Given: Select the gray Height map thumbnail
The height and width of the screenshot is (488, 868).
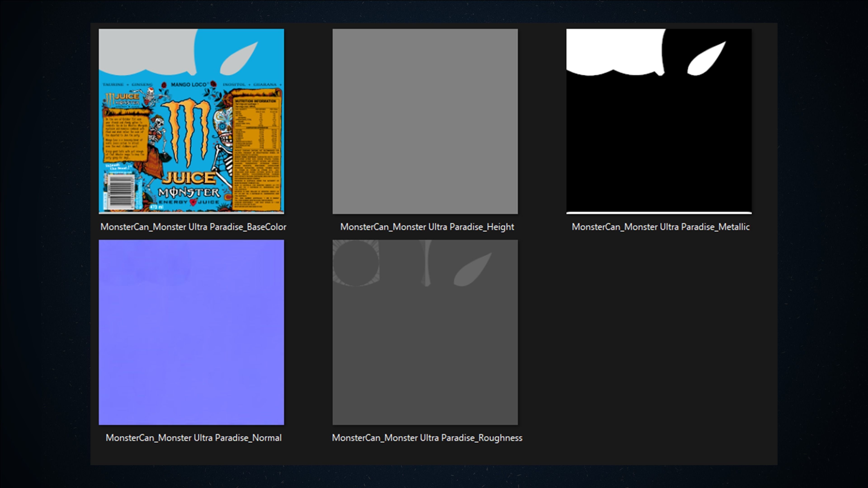Looking at the screenshot, I should (425, 121).
